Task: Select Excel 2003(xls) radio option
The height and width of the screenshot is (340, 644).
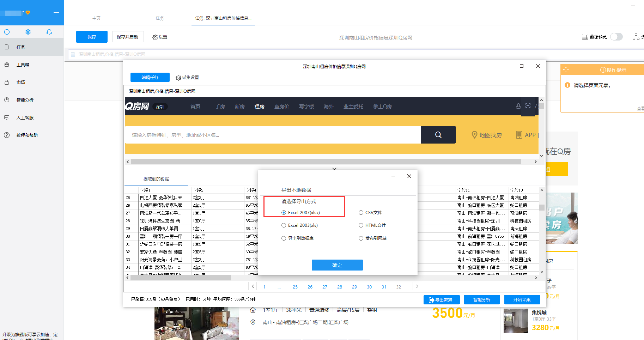Action: (x=284, y=225)
